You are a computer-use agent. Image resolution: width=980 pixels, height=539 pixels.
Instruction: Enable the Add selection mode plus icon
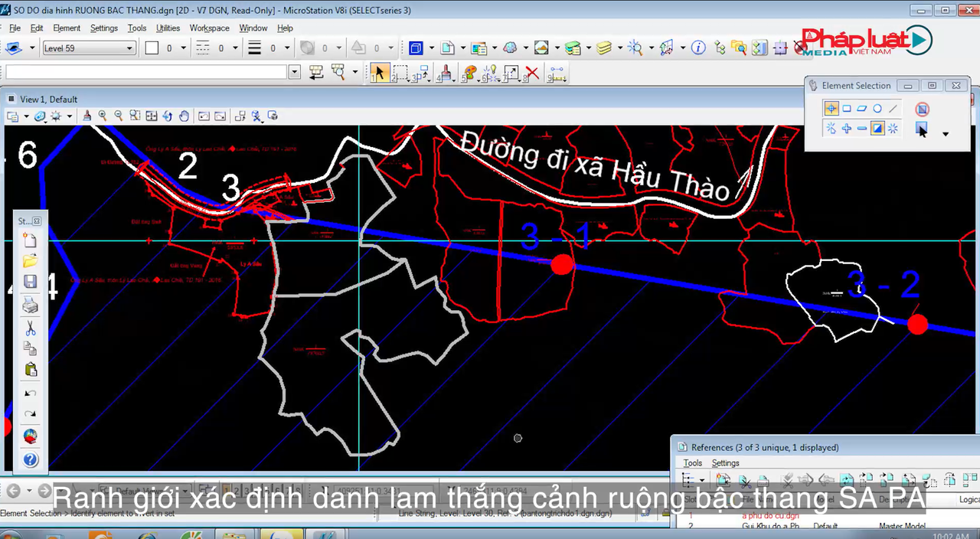click(846, 129)
